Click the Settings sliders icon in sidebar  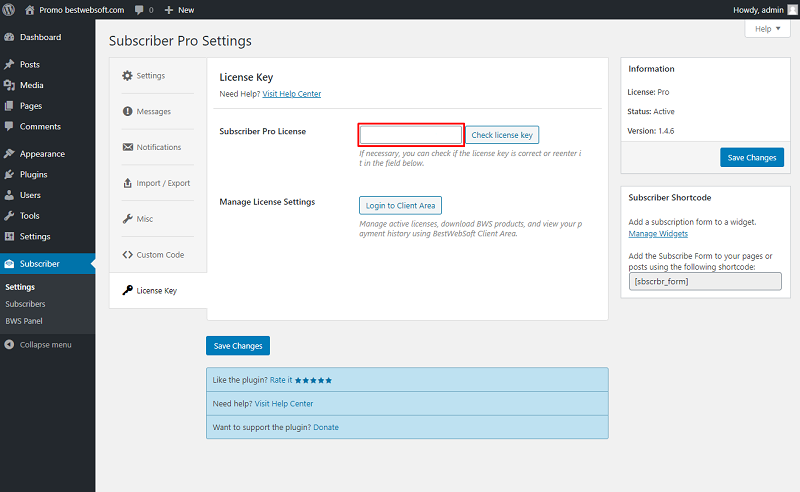[9, 236]
